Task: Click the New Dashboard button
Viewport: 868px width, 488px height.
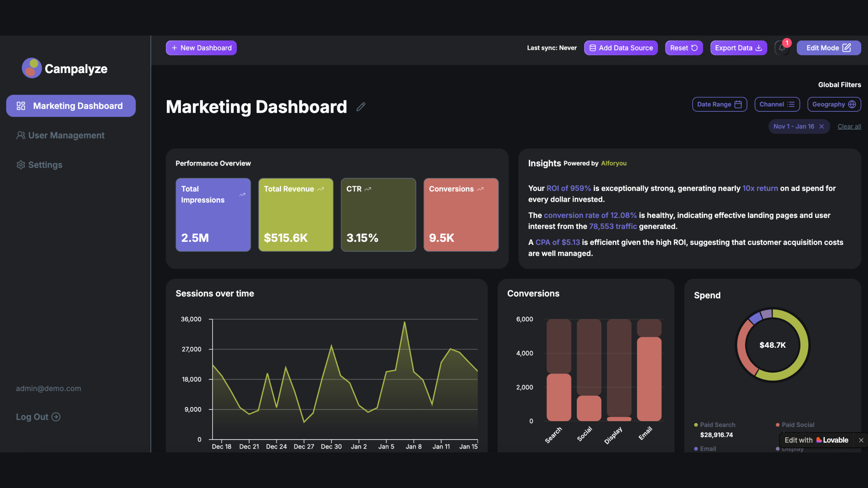Action: [201, 48]
